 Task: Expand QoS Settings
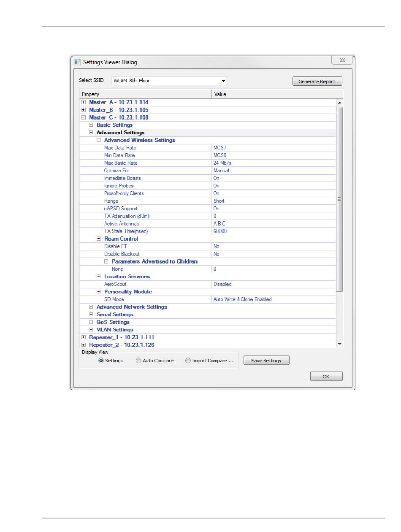point(91,322)
